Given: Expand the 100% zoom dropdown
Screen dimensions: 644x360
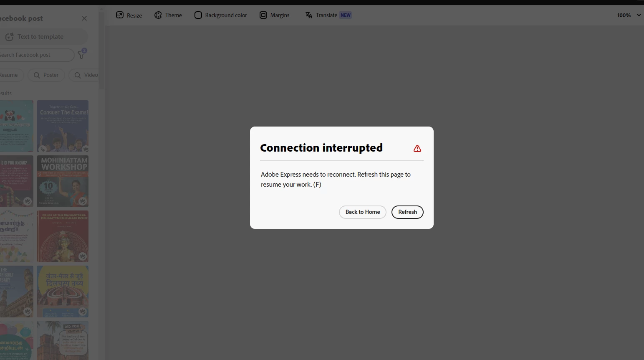Looking at the screenshot, I should point(639,15).
